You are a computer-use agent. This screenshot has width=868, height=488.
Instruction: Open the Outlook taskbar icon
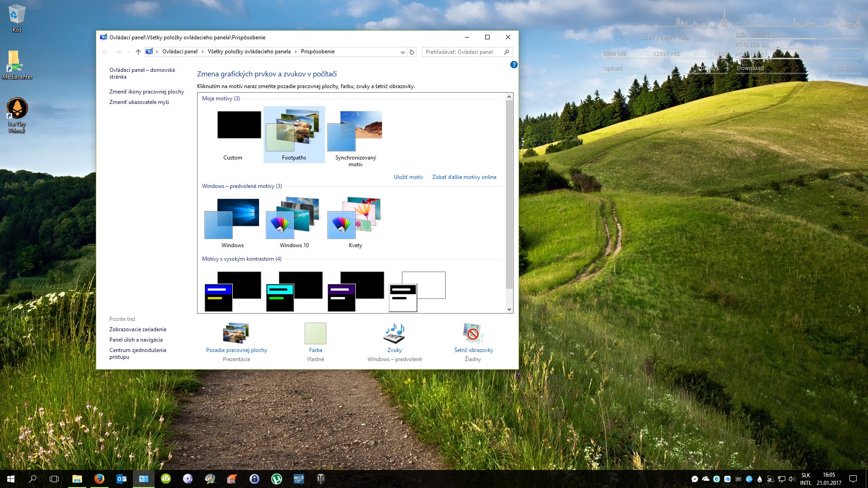(x=121, y=479)
